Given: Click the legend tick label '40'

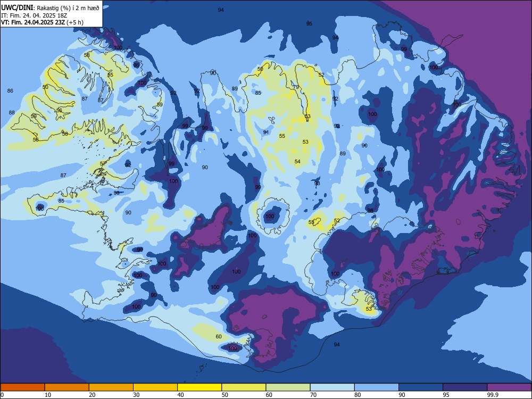Looking at the screenshot, I should 181,395.
